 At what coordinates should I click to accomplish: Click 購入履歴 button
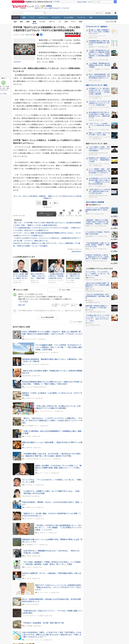point(108,13)
